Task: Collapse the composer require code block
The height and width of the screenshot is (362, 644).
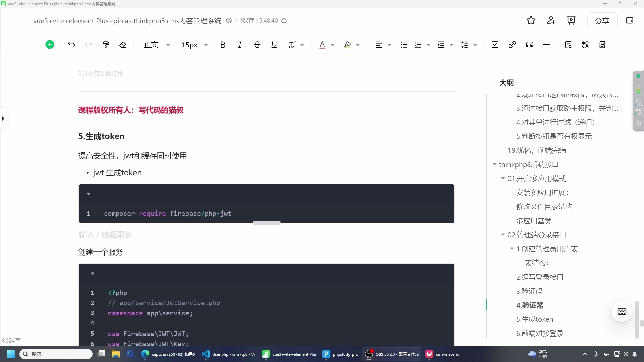Action: (x=89, y=194)
